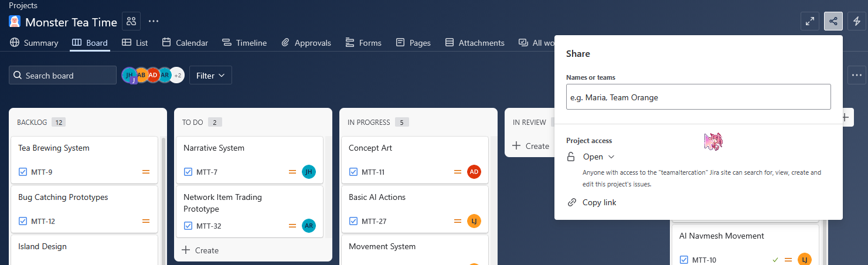Screen dimensions: 868x265
Task: Click the Monster Tea Time project avatar icon
Action: [x=15, y=22]
